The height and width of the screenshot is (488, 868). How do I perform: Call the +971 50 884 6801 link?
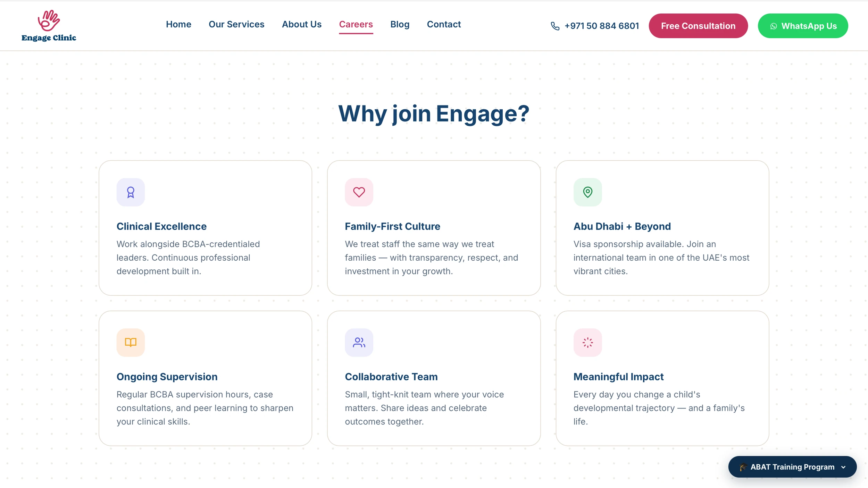tap(601, 26)
